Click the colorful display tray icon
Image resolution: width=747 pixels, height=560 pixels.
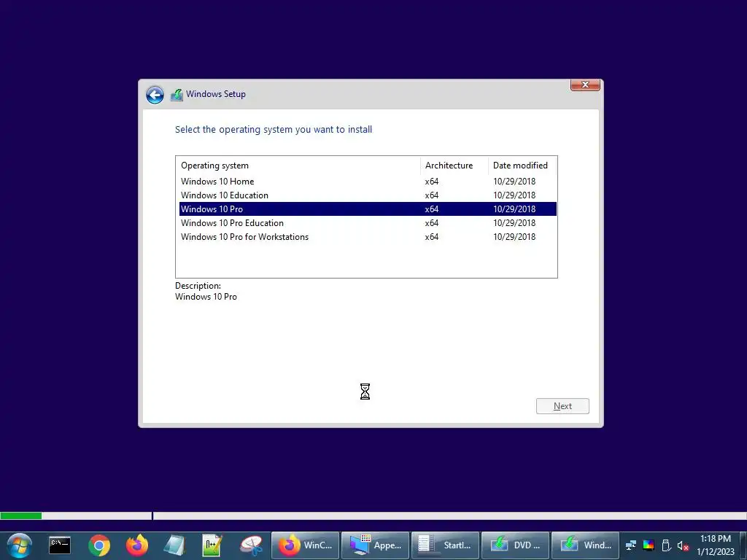point(649,545)
